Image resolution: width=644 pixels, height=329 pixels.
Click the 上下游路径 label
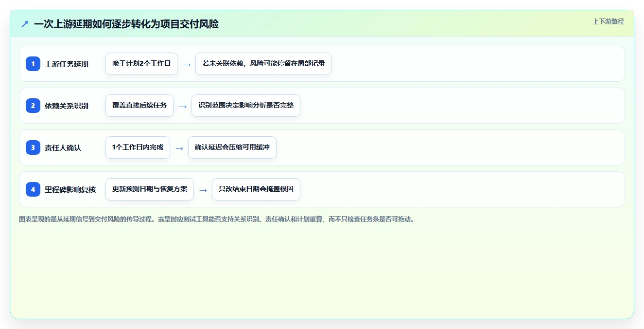608,21
